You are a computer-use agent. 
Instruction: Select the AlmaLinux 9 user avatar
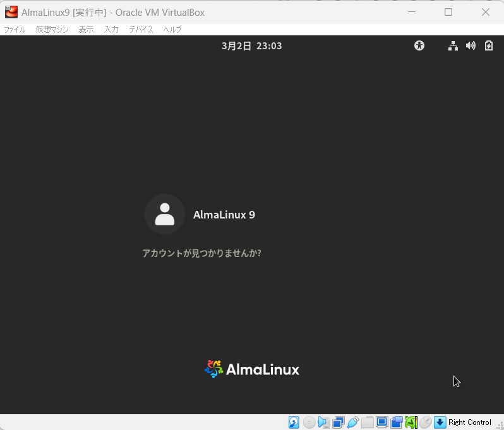click(165, 214)
